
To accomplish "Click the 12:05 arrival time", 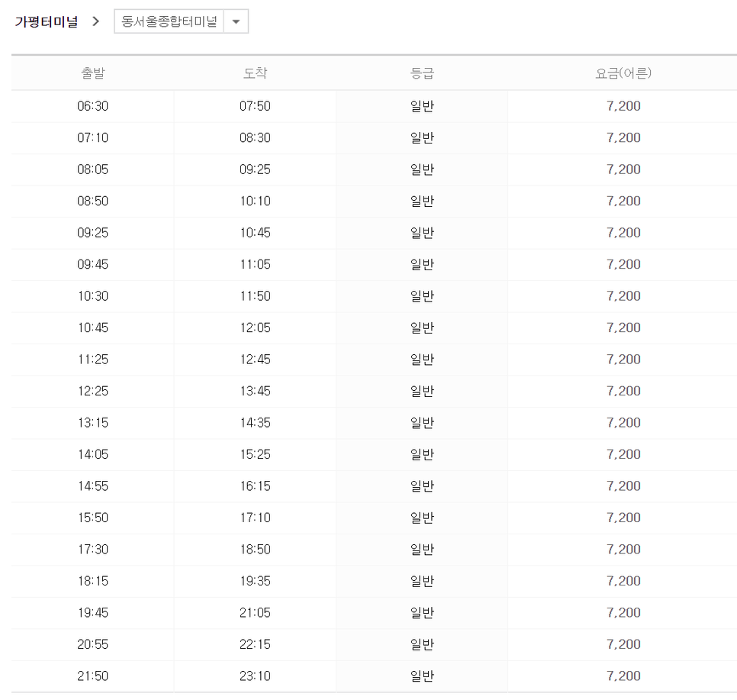I will (x=256, y=327).
